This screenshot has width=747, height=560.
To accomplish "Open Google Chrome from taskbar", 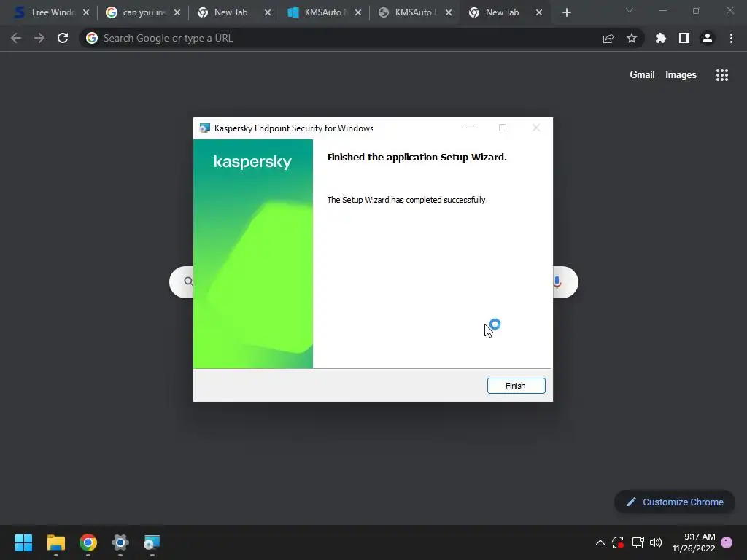I will (x=88, y=542).
